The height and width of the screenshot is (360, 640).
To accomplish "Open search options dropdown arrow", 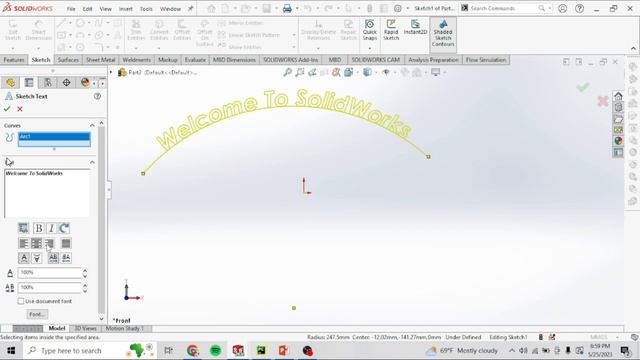I will (549, 8).
